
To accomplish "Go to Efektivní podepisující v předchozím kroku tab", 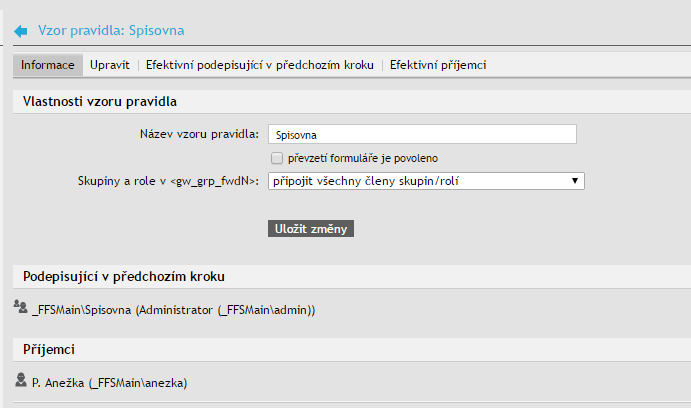I will [260, 65].
